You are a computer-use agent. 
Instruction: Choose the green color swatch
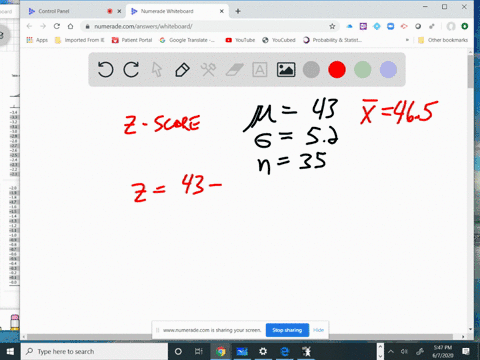(363, 70)
